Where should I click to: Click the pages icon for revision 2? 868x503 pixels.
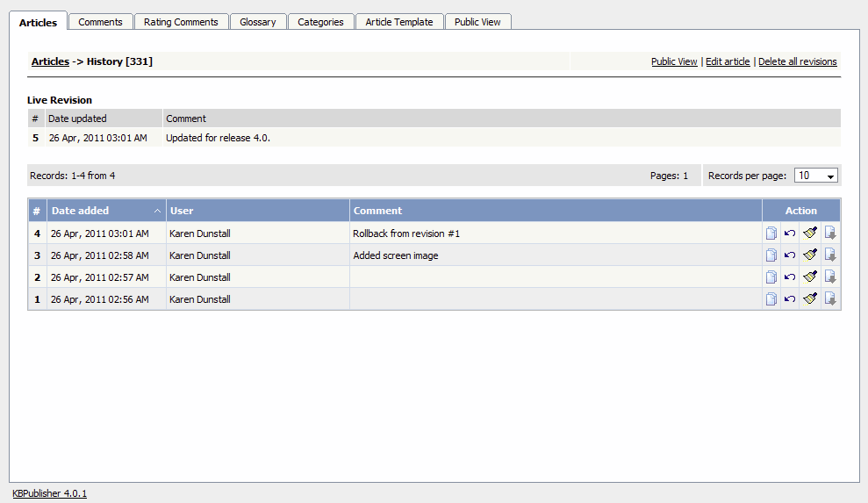point(771,277)
